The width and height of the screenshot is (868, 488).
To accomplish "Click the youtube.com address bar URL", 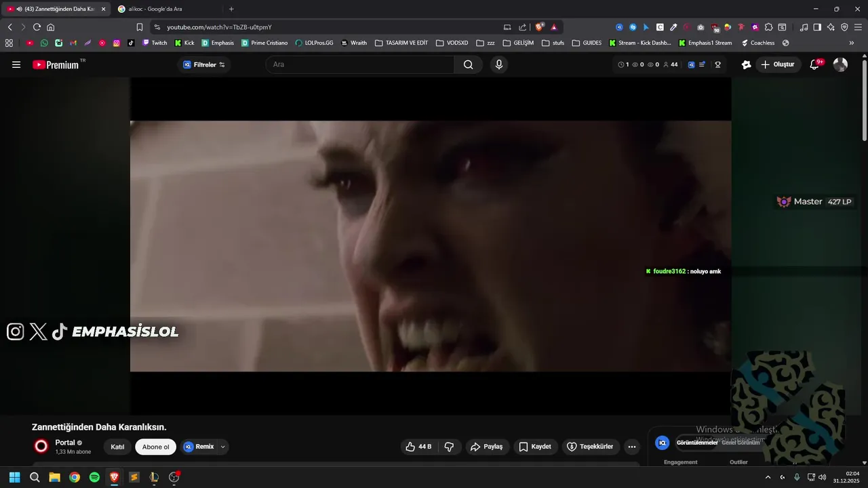I will 219,27.
